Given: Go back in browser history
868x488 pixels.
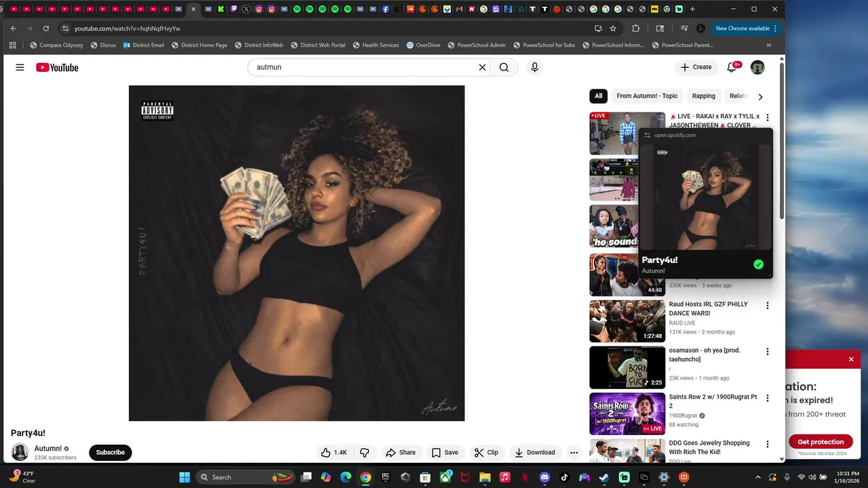Looking at the screenshot, I should pyautogui.click(x=14, y=28).
